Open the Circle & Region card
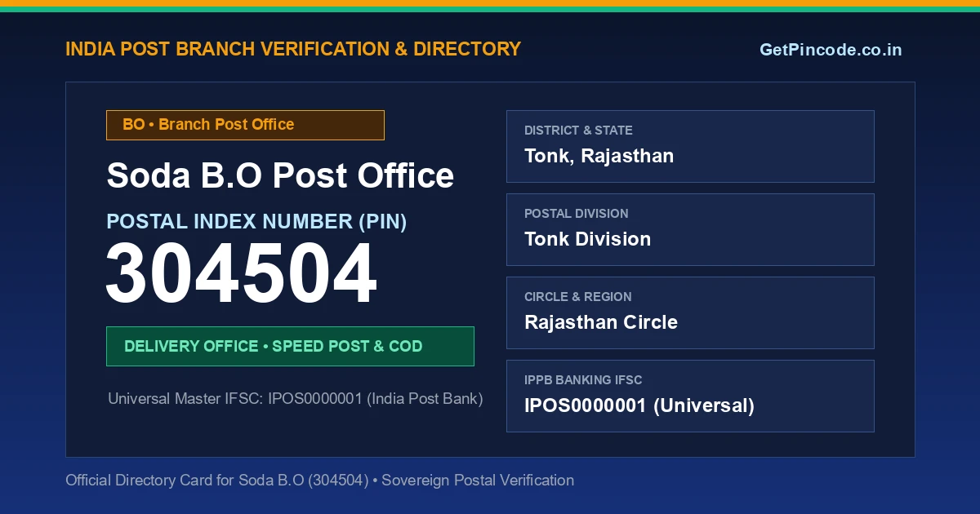 click(690, 312)
